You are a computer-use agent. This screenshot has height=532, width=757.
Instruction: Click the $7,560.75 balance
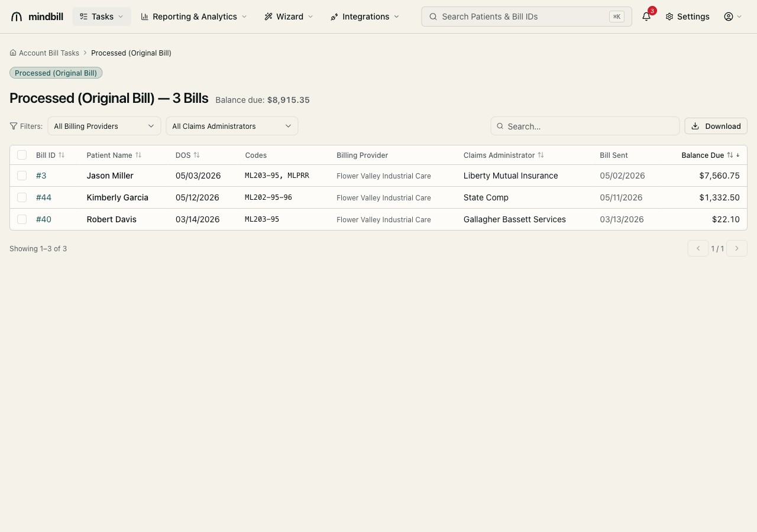point(719,176)
